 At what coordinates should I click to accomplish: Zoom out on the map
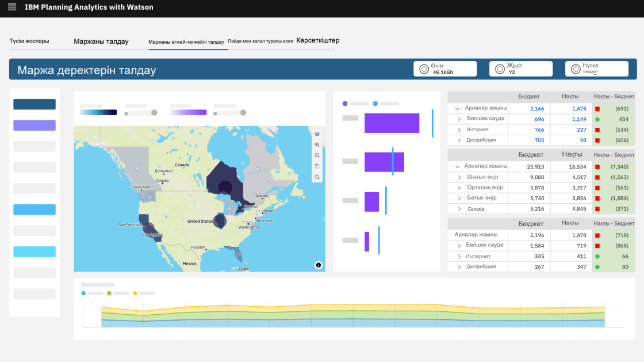(317, 155)
